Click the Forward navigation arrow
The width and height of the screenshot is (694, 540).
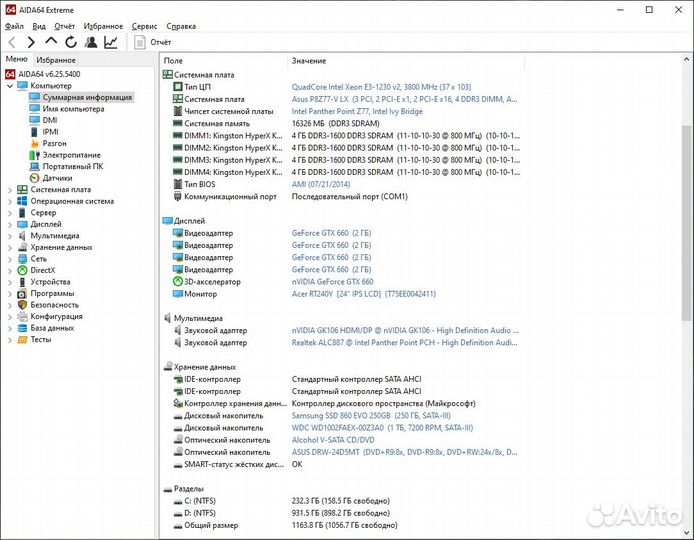pos(31,42)
